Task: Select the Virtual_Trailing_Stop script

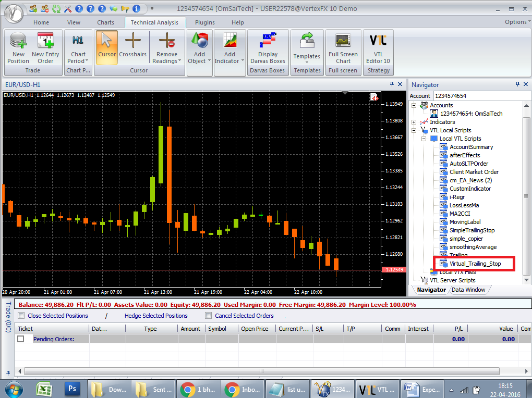Action: pos(475,264)
